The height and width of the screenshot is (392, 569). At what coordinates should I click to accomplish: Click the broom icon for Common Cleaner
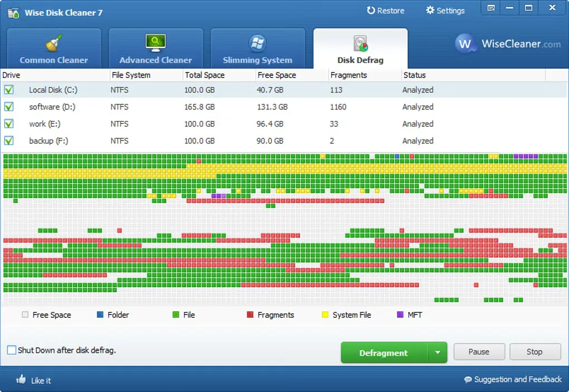point(54,43)
